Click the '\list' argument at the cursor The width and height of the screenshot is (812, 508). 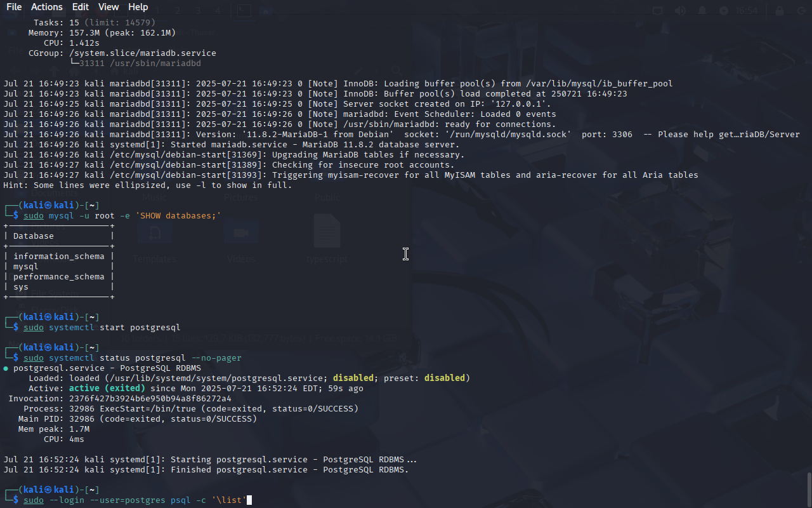229,500
